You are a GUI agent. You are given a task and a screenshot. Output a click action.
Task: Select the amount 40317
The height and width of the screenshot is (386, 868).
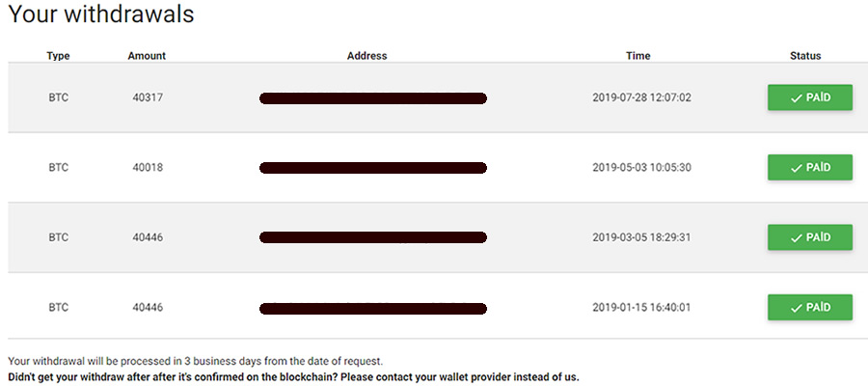point(148,97)
